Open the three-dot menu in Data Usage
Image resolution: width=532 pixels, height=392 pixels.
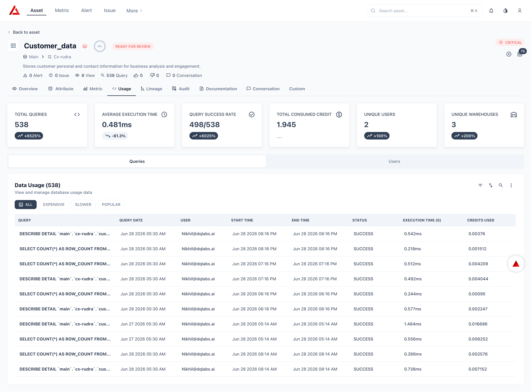pyautogui.click(x=511, y=185)
